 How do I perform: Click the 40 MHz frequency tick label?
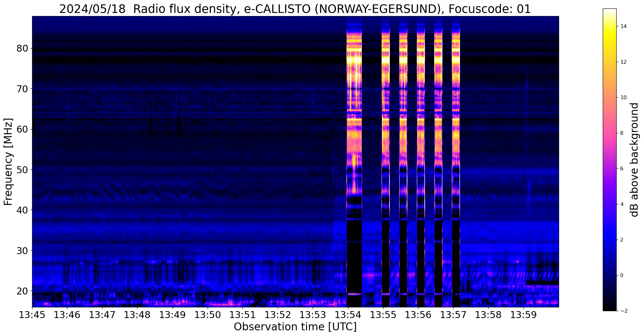coord(22,210)
